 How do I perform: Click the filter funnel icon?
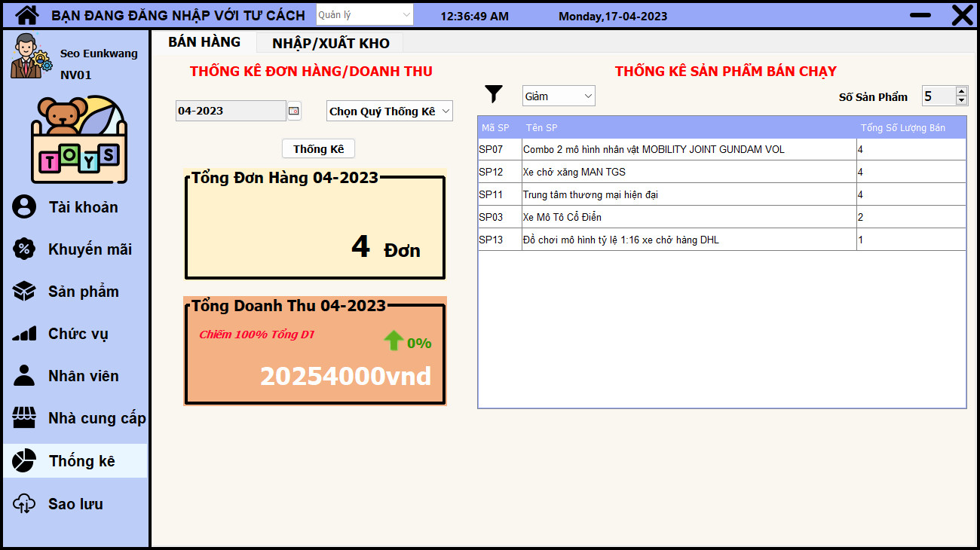494,94
